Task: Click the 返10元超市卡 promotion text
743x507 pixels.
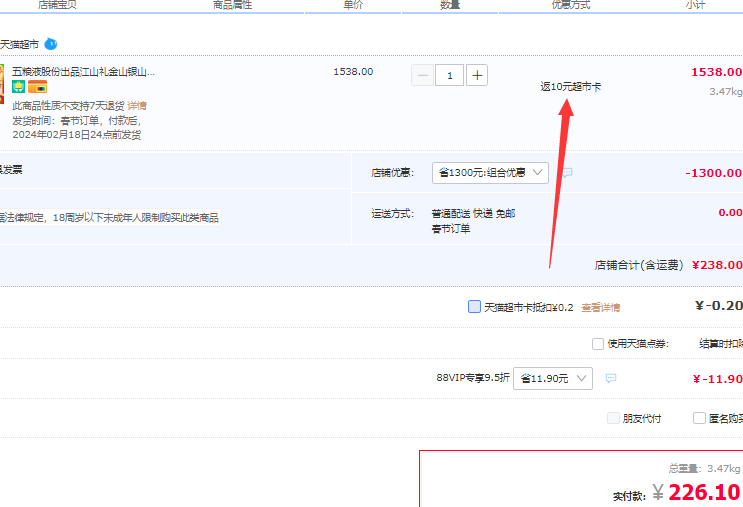Action: [x=571, y=86]
